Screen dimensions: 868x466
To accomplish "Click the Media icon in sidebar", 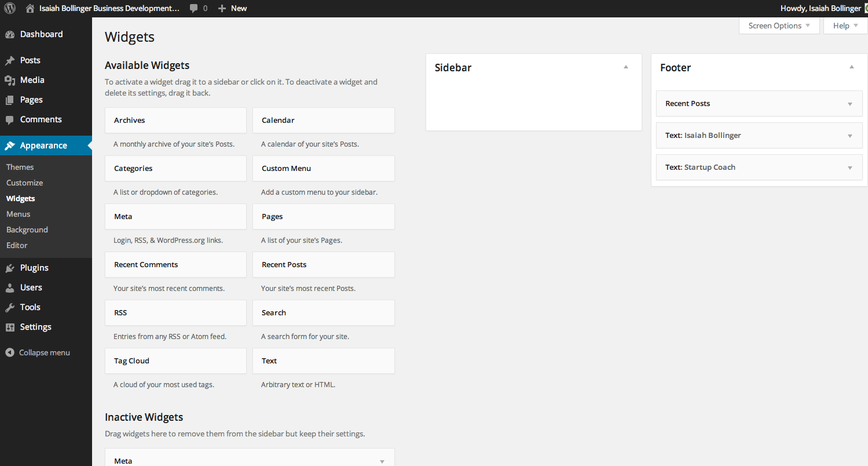I will tap(10, 80).
